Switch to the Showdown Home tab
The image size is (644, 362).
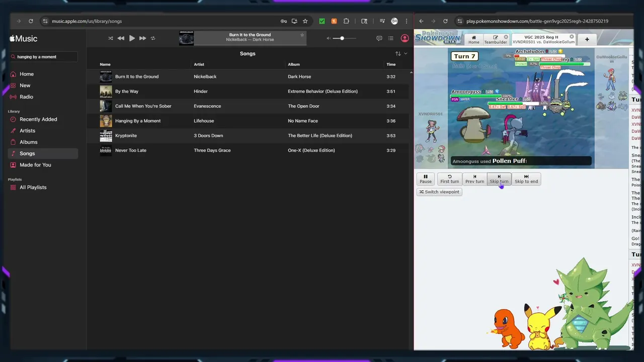pyautogui.click(x=474, y=40)
